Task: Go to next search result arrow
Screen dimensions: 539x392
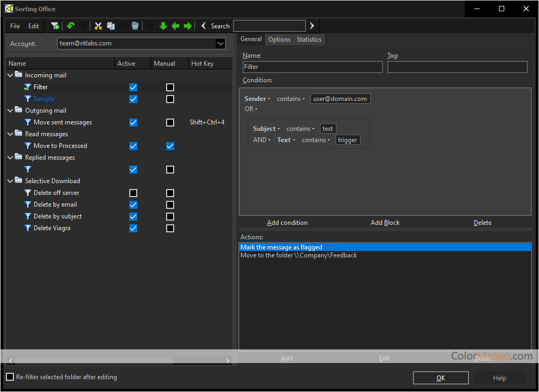Action: (x=312, y=26)
